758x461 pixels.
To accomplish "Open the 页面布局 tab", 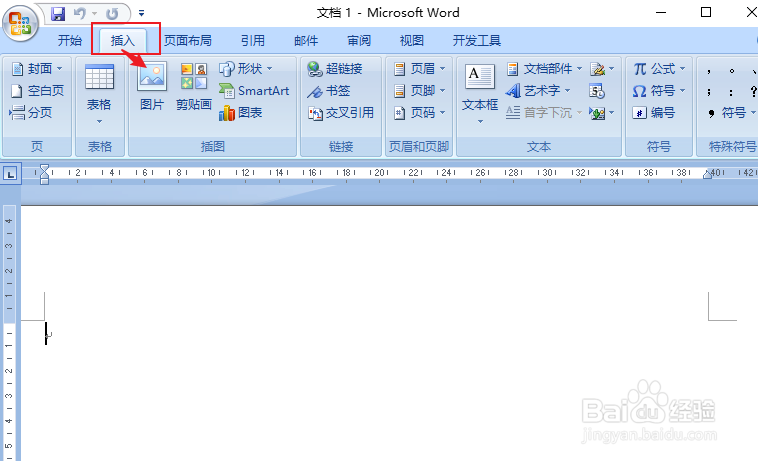I will (188, 41).
